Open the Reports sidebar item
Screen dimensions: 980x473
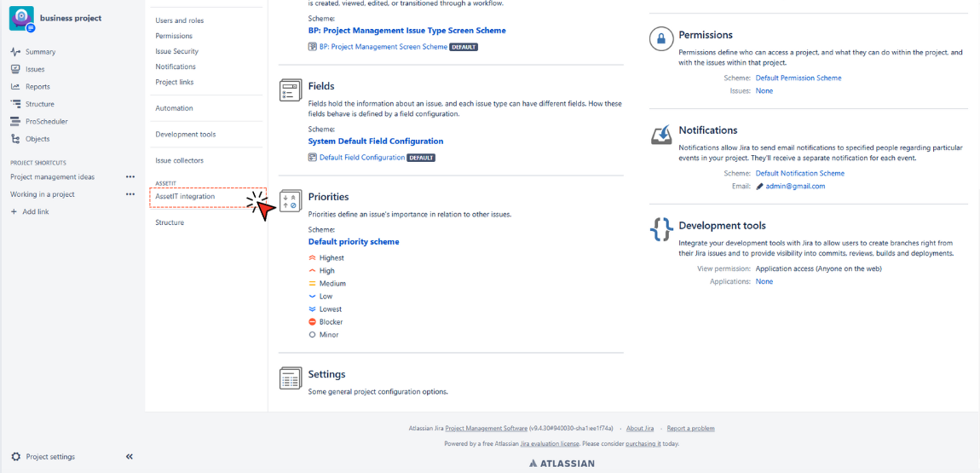(37, 87)
